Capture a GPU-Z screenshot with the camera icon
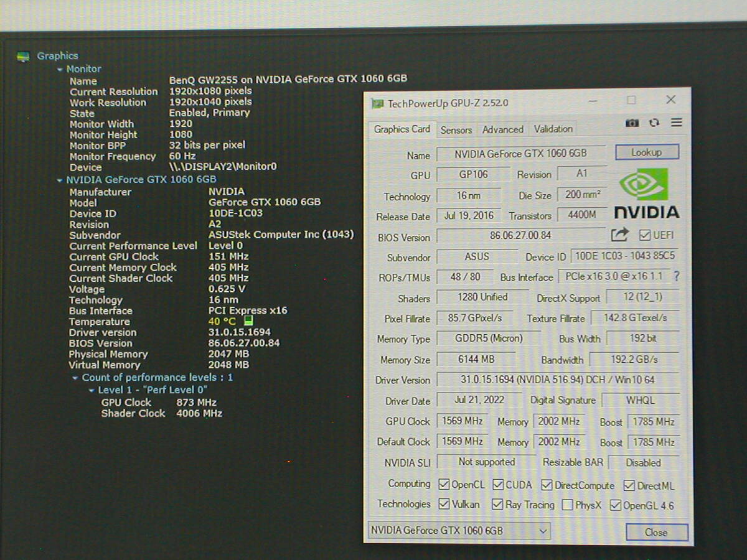The height and width of the screenshot is (560, 747). 632,123
